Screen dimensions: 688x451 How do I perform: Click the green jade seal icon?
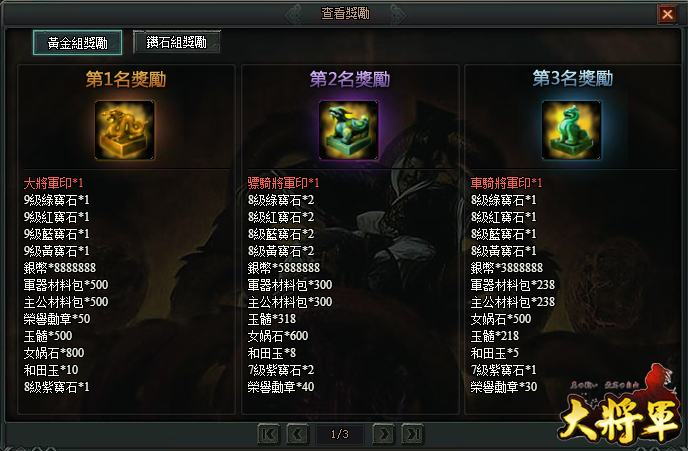(x=571, y=130)
